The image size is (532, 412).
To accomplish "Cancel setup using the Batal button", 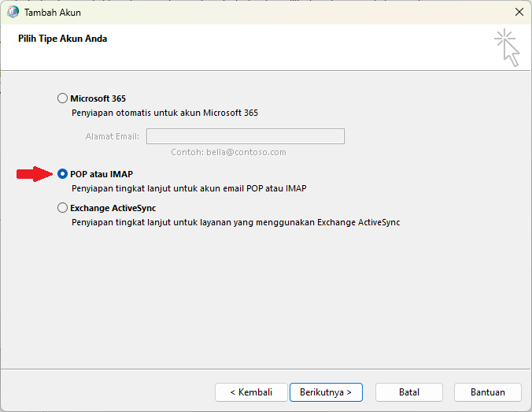I will (408, 392).
